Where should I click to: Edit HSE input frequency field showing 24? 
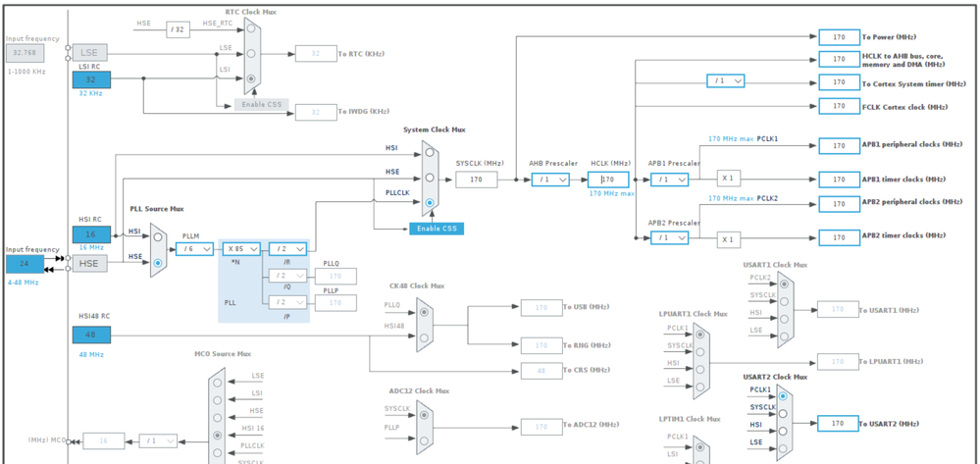(x=25, y=264)
